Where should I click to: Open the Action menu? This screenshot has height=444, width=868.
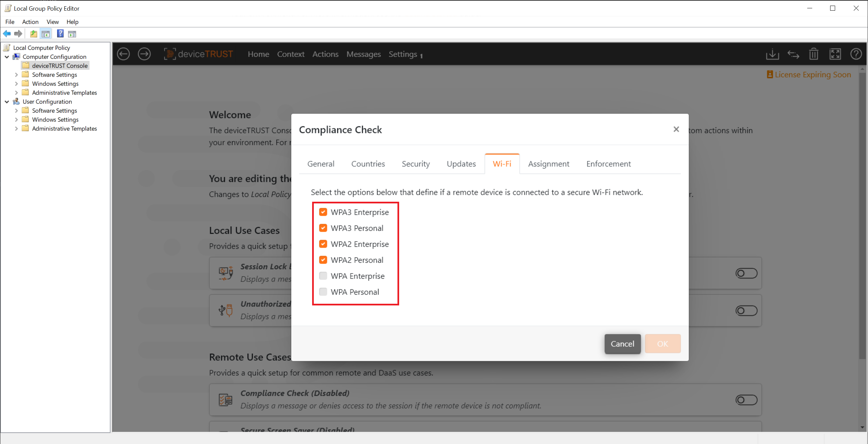pyautogui.click(x=30, y=22)
